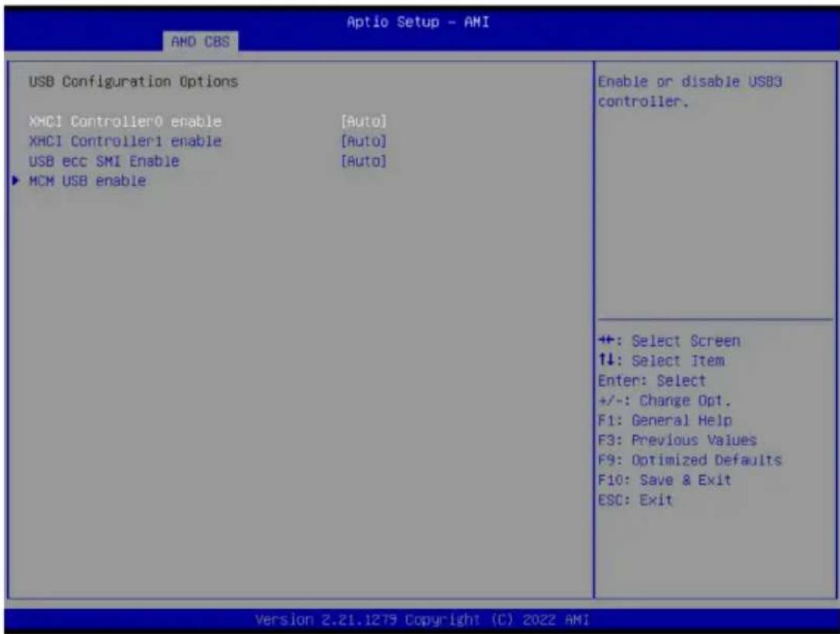Screen dimensions: 840x634
Task: Click the version copyright footer text
Action: click(x=422, y=620)
